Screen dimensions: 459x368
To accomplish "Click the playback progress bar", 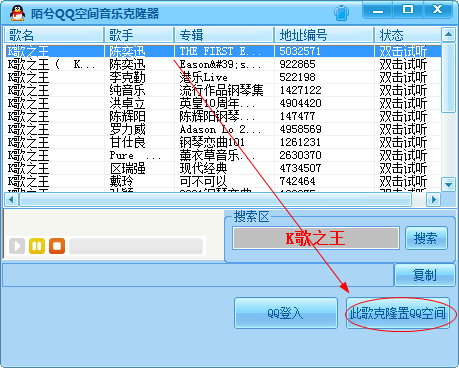I will (136, 246).
